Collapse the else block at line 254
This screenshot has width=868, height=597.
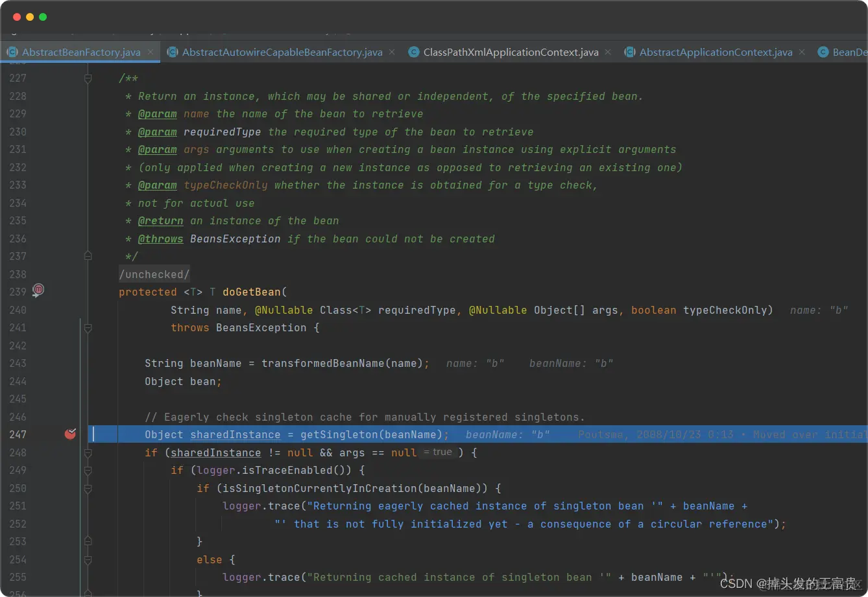point(88,560)
